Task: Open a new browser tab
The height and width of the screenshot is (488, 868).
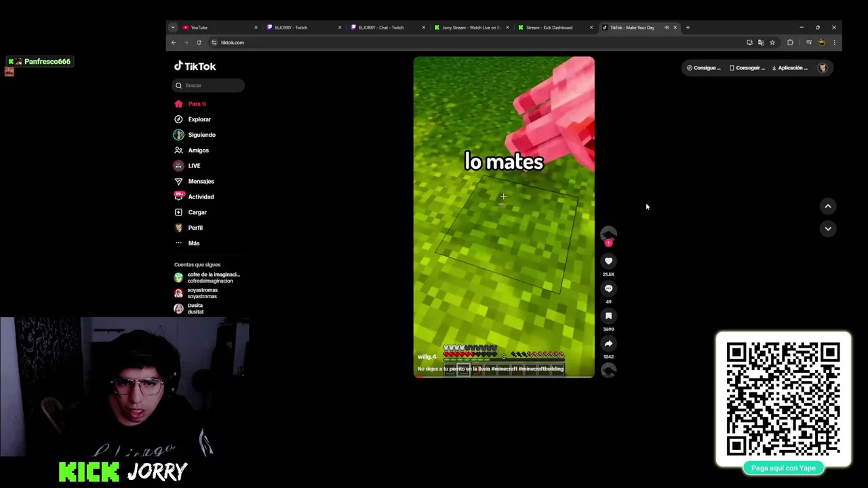Action: point(688,28)
